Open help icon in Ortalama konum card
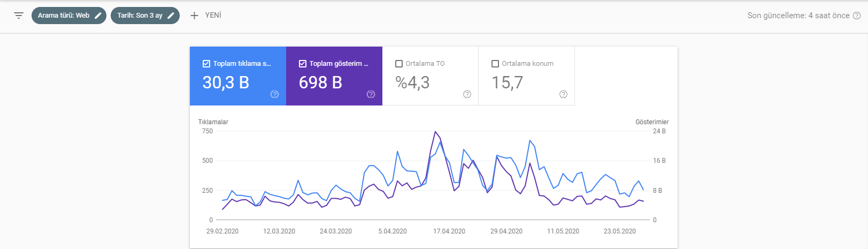Screen dimensions: 868x249 click(564, 94)
